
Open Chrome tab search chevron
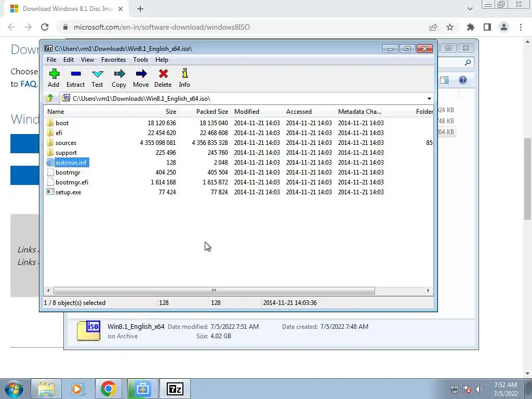coord(470,9)
